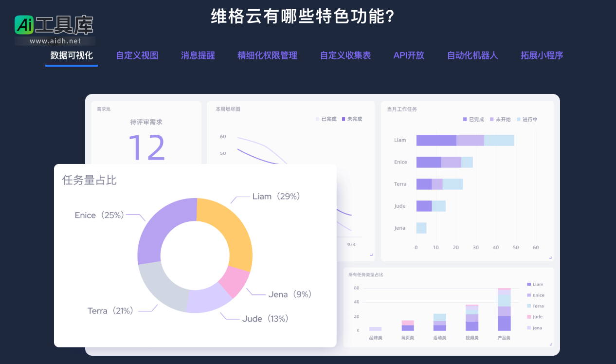Switch to the 自定义视图 tab
This screenshot has height=364, width=616.
137,55
